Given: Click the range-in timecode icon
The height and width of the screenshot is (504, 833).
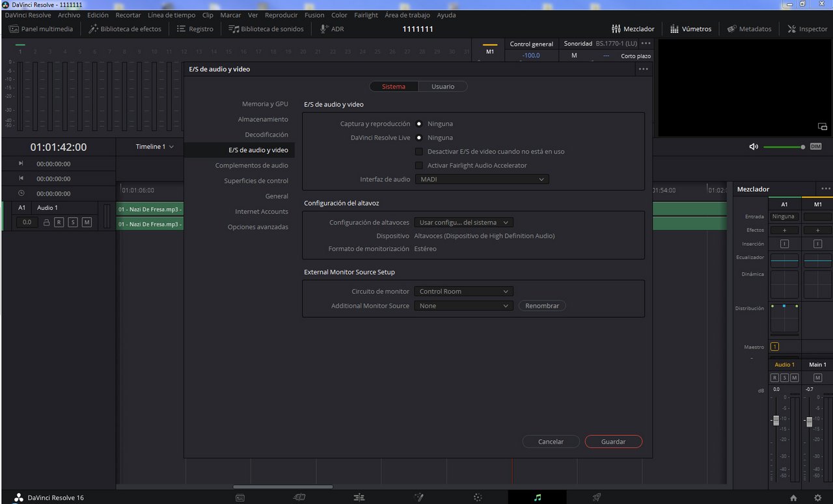Looking at the screenshot, I should pyautogui.click(x=21, y=164).
